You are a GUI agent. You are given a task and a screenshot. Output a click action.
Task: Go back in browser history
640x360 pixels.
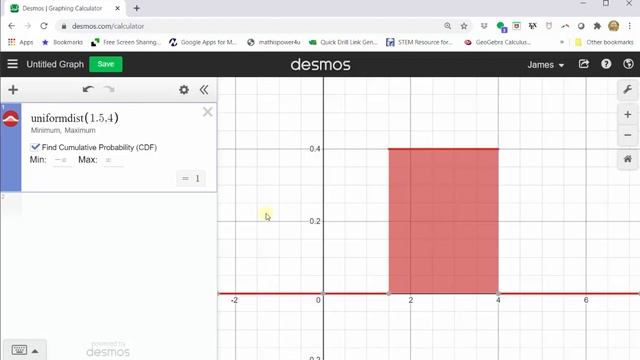tap(11, 26)
